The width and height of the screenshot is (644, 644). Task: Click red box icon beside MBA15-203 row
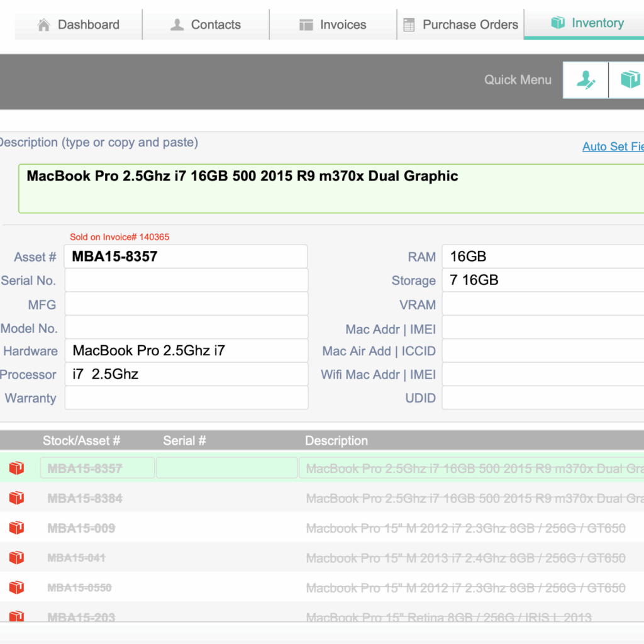(16, 616)
